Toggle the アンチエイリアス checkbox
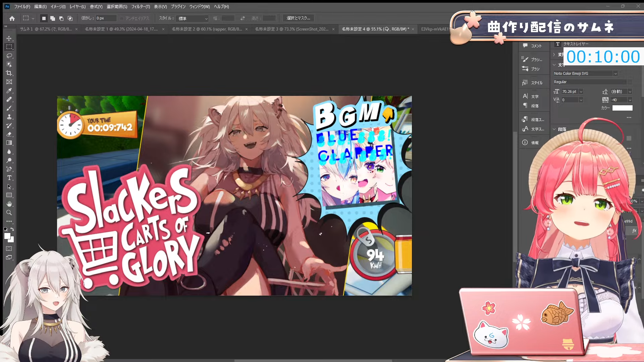This screenshot has height=362, width=644. pyautogui.click(x=122, y=18)
